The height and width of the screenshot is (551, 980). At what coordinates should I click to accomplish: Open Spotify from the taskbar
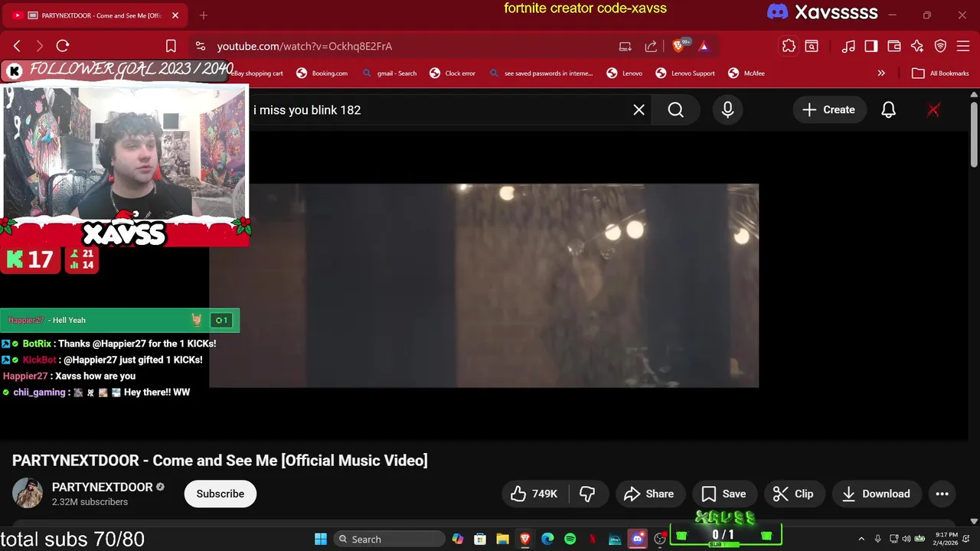(x=570, y=539)
